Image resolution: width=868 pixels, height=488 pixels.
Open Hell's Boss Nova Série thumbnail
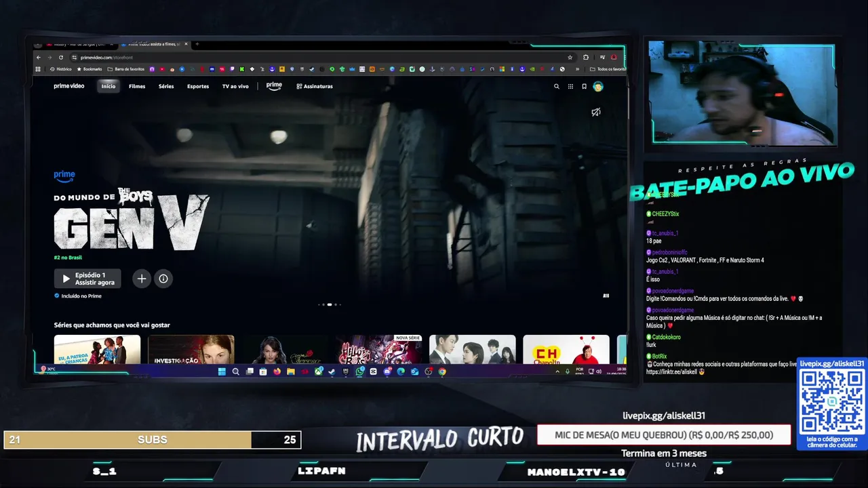coord(378,350)
